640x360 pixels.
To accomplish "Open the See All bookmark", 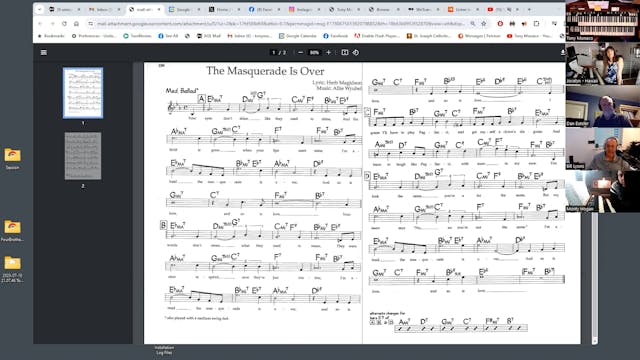I will [168, 36].
